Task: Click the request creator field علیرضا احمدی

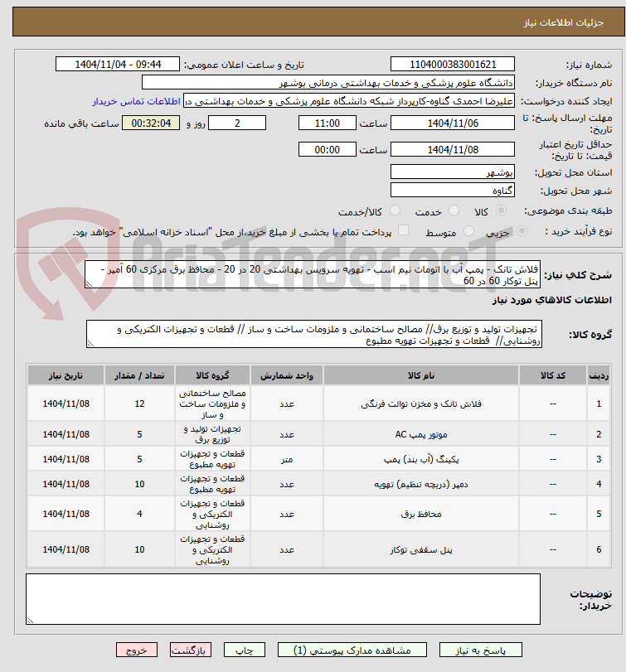Action: pos(349,101)
